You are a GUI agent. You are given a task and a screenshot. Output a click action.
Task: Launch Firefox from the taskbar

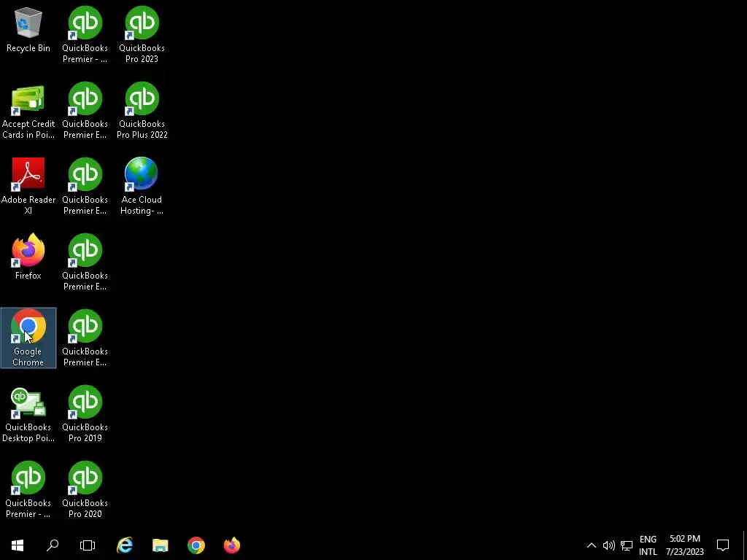click(x=232, y=545)
